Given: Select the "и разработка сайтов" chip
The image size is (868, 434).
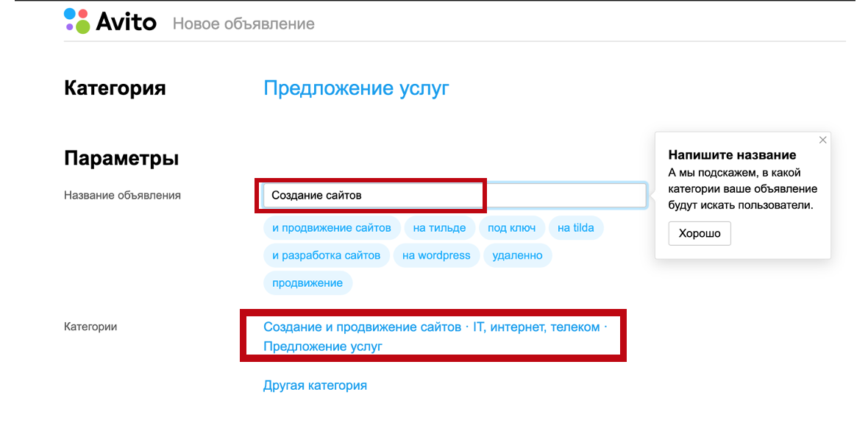Looking at the screenshot, I should click(x=327, y=255).
